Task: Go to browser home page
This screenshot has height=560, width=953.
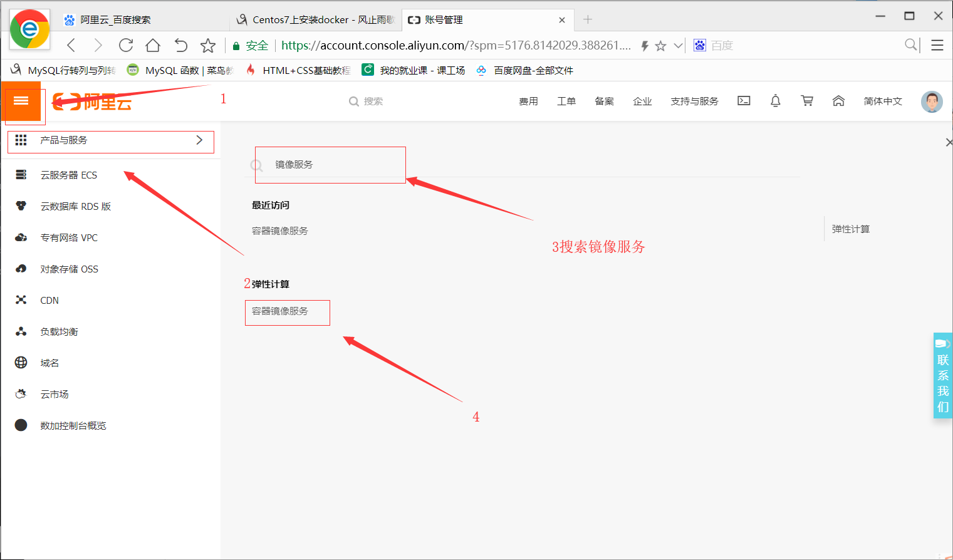Action: pos(153,45)
